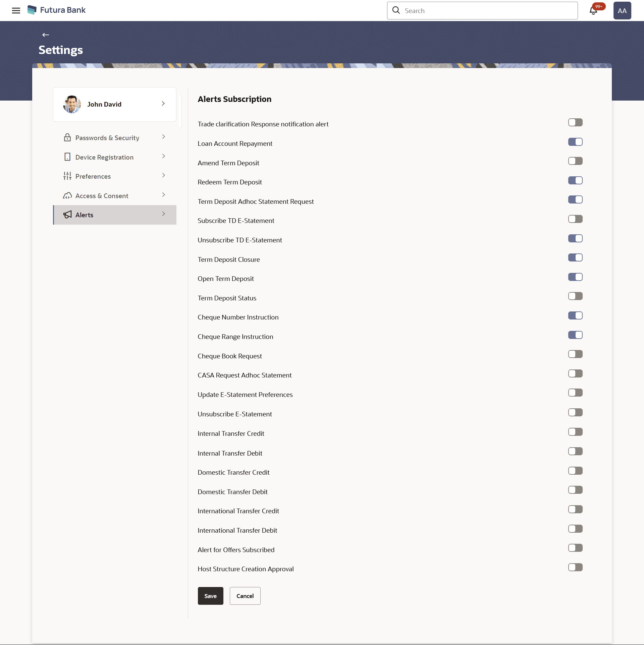This screenshot has height=645, width=644.
Task: Disable the Loan Account Repayment alert
Action: click(x=575, y=142)
